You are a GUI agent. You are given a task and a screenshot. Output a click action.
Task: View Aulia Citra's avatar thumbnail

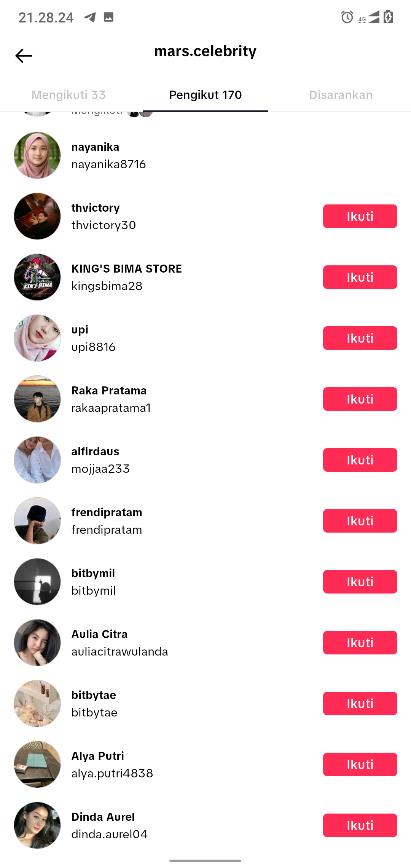click(37, 643)
